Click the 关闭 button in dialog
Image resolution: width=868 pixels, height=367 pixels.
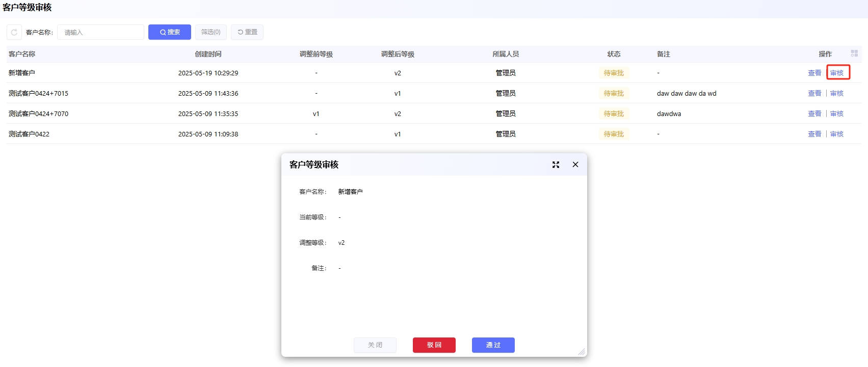coord(375,345)
